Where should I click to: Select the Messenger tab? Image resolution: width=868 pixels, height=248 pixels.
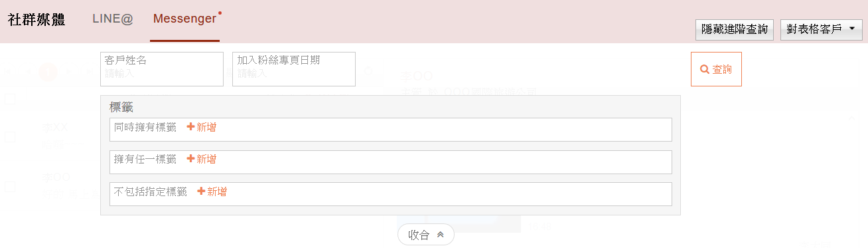[x=184, y=19]
